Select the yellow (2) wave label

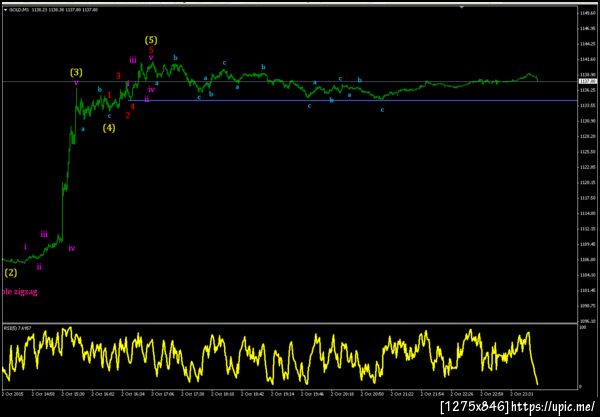(x=11, y=273)
